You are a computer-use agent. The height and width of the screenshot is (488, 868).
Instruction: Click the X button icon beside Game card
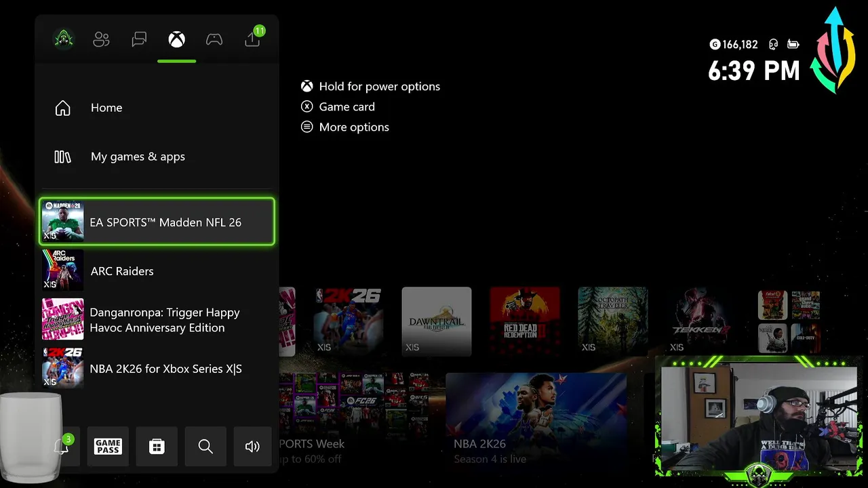pos(307,106)
